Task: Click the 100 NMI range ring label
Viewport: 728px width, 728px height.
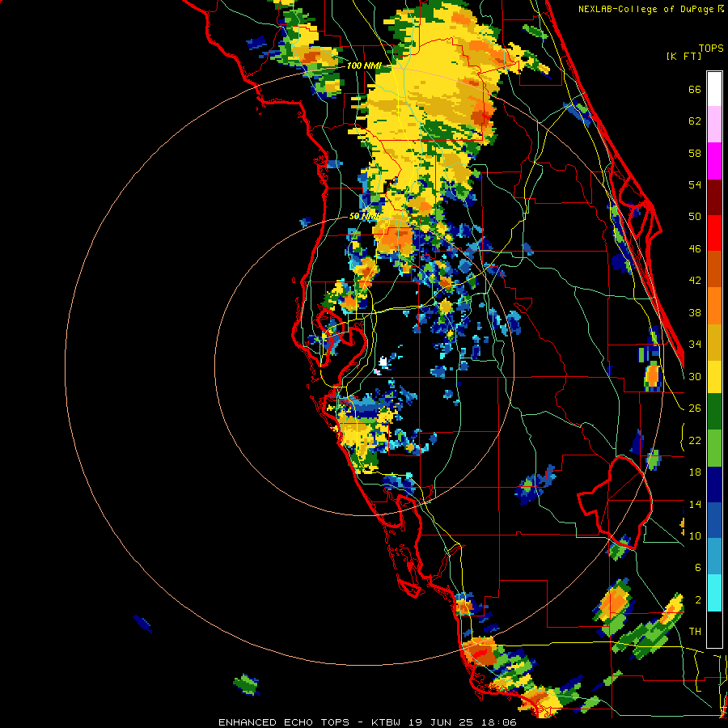Action: point(364,66)
